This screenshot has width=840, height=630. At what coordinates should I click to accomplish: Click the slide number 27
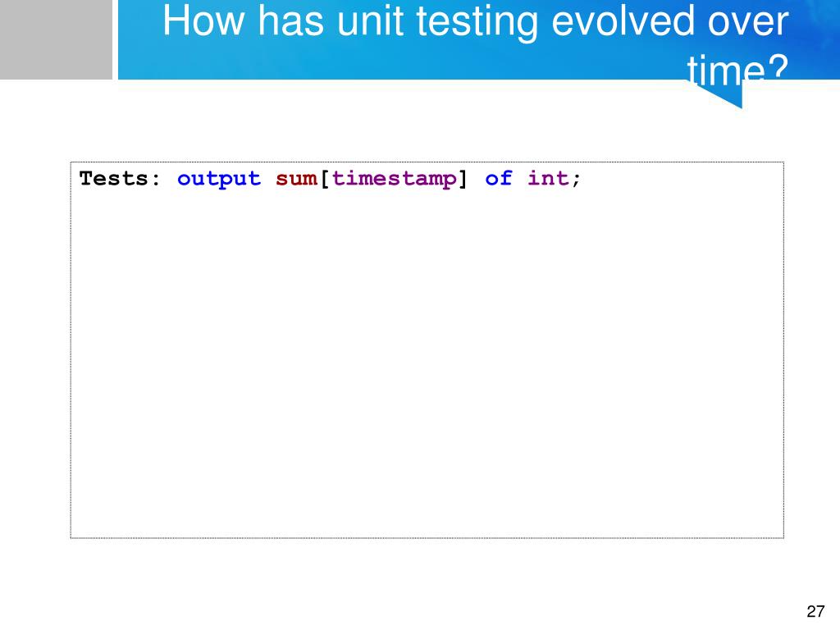click(x=815, y=611)
